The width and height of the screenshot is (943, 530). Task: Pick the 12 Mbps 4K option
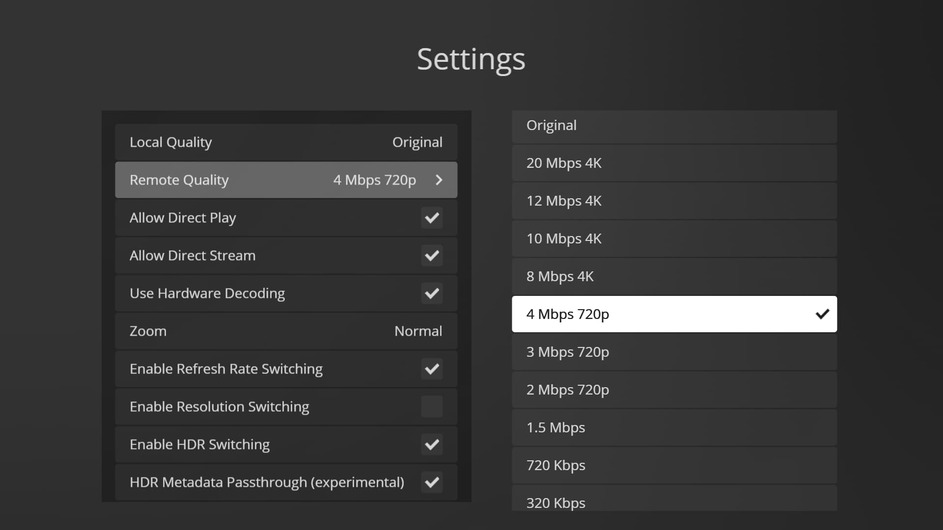pyautogui.click(x=674, y=201)
